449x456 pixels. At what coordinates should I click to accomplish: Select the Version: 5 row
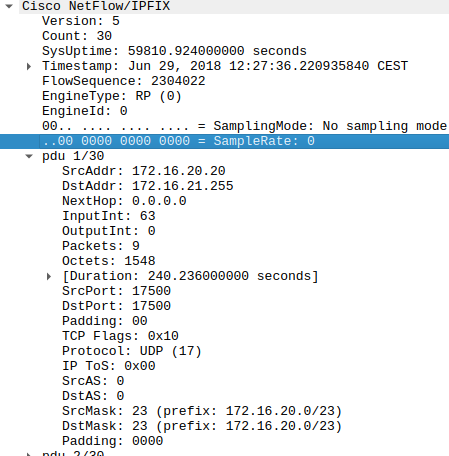pyautogui.click(x=81, y=21)
